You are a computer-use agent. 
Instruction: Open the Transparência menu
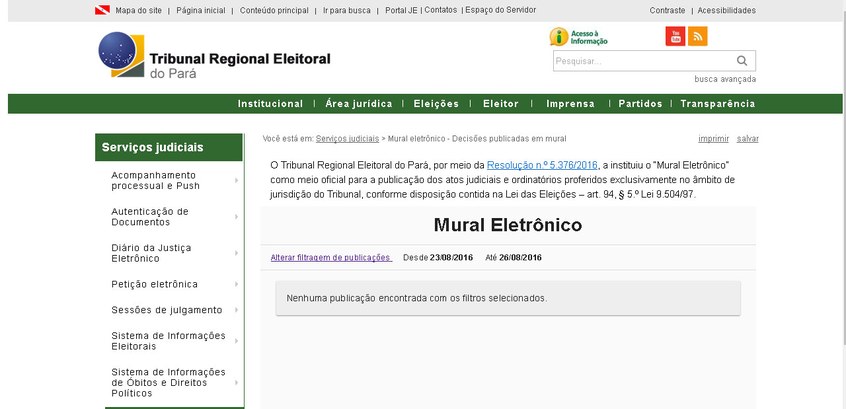click(717, 104)
